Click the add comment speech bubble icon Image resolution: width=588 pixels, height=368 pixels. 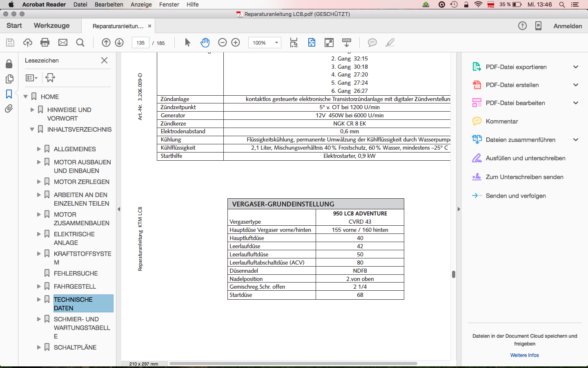click(372, 43)
